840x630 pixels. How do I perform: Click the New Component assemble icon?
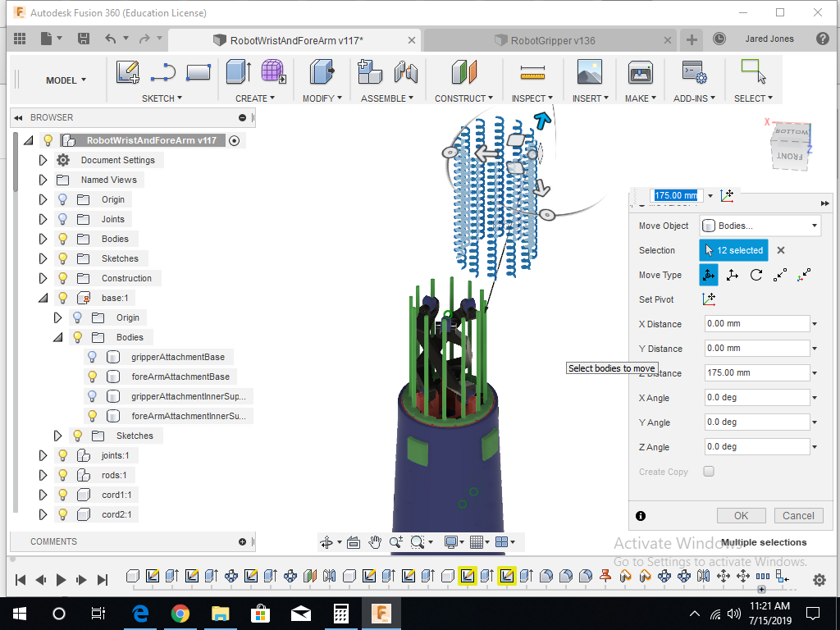(x=370, y=72)
